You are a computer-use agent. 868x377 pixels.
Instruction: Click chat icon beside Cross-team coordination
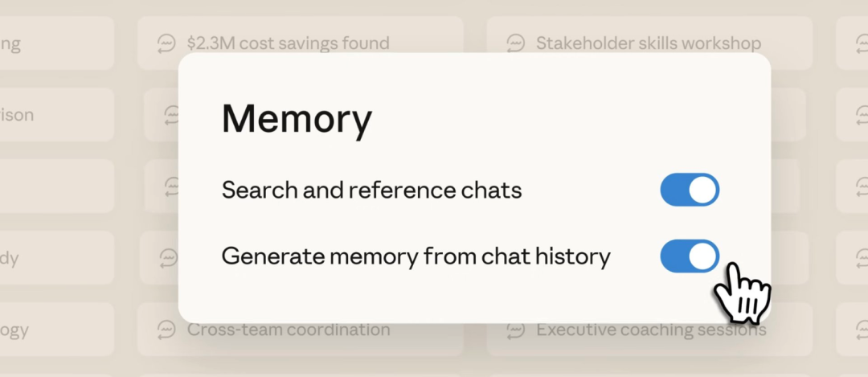167,330
